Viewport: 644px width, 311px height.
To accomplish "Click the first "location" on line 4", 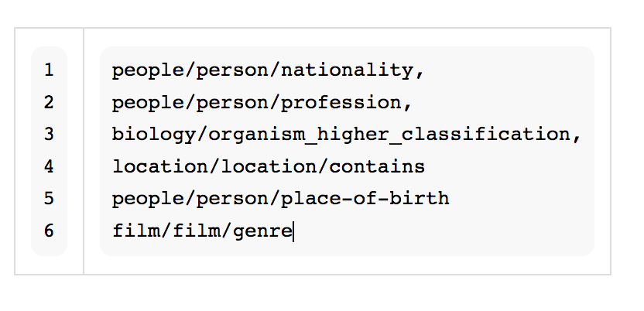I will pos(160,166).
